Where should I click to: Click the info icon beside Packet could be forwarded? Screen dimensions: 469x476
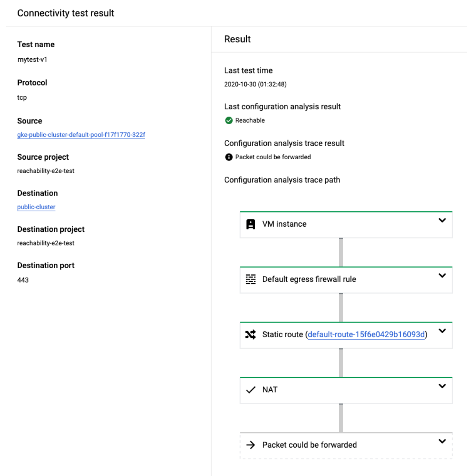tap(228, 157)
